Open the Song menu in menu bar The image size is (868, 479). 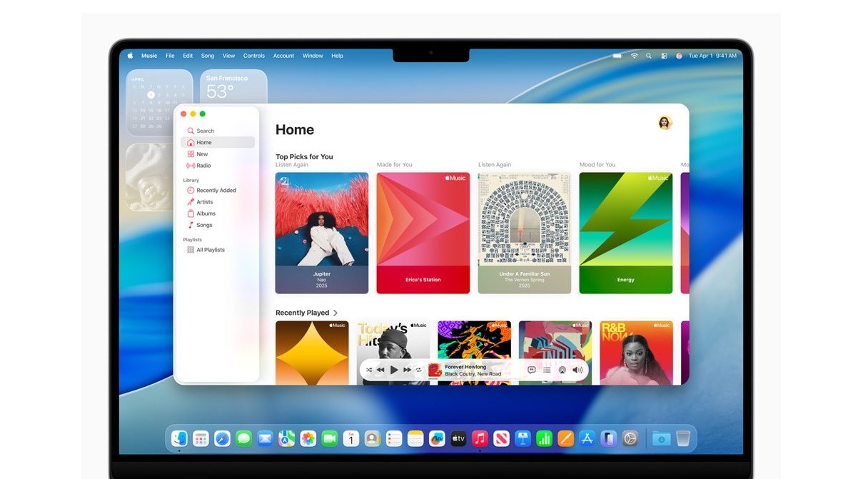pyautogui.click(x=207, y=56)
